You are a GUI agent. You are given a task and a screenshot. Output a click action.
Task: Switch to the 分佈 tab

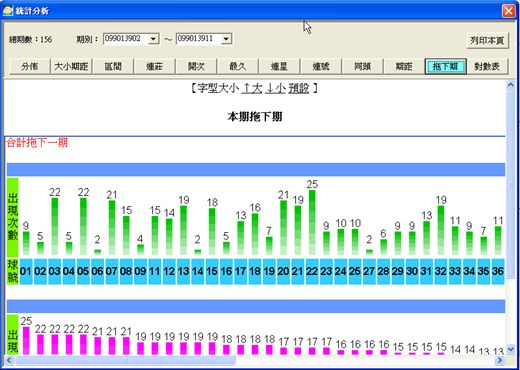coord(29,66)
